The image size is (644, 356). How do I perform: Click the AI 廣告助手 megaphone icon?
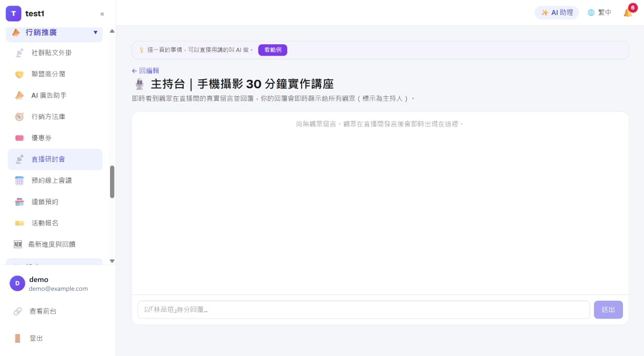19,95
